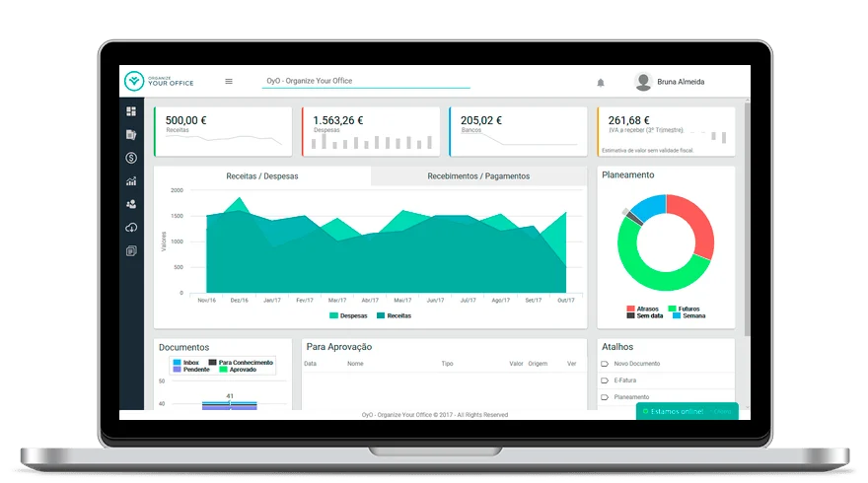Image resolution: width=868 pixels, height=483 pixels.
Task: Open the bottom archive icon in sidebar
Action: (x=131, y=251)
